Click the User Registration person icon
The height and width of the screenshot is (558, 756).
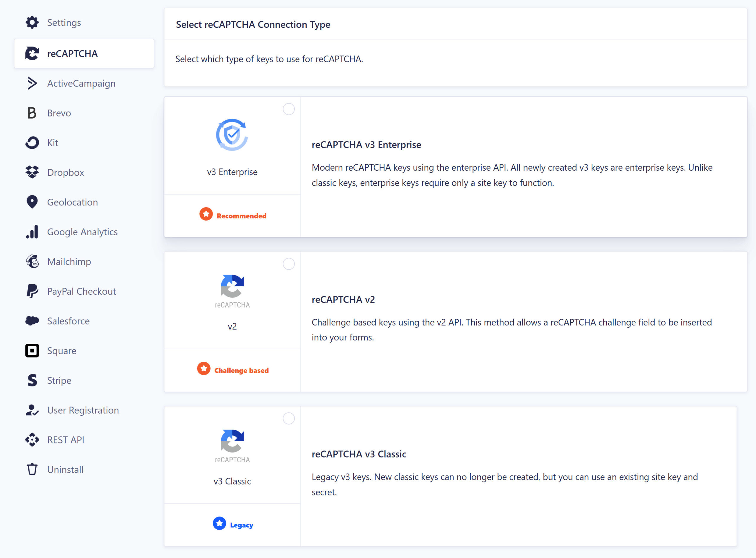[32, 410]
